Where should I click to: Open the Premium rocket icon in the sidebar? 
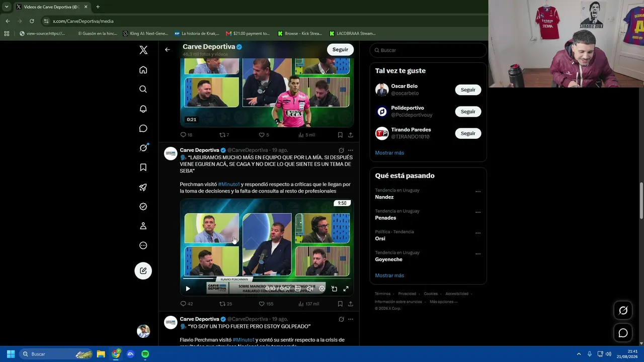click(143, 187)
